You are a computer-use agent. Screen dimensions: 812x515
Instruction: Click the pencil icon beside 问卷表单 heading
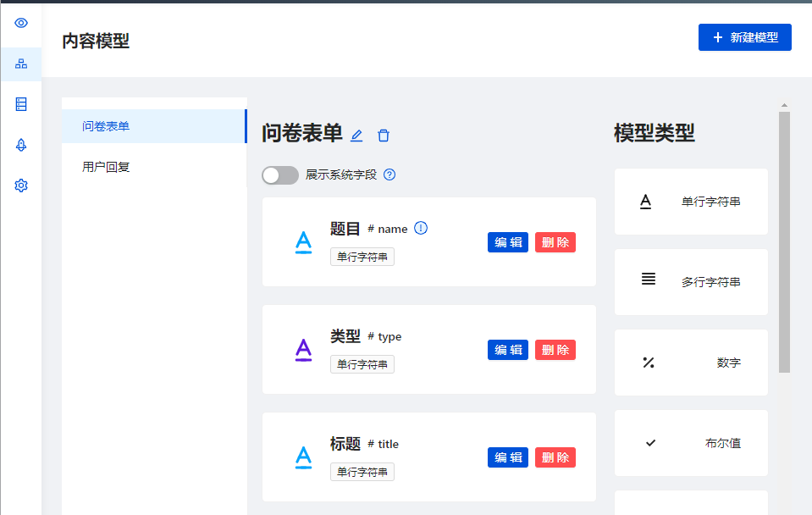[x=356, y=136]
